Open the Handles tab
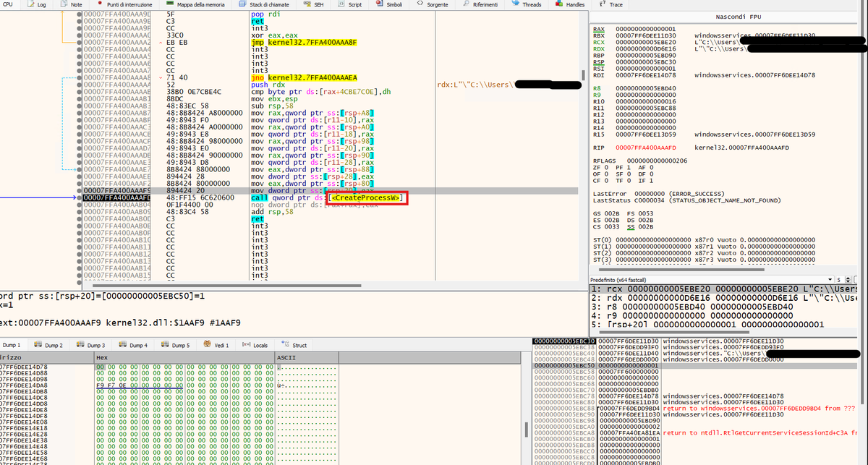868x465 pixels. pyautogui.click(x=569, y=4)
